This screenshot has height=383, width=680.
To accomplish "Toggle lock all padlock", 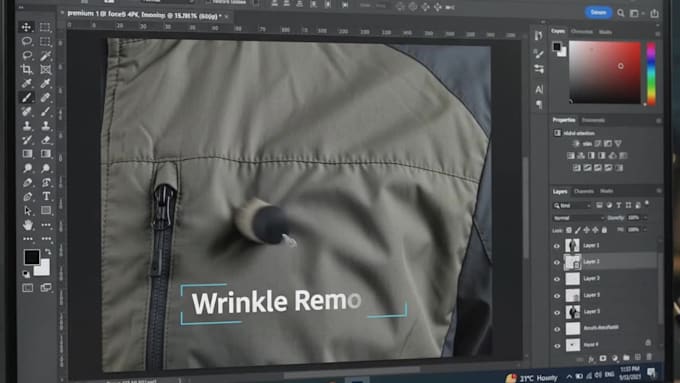I will (x=604, y=229).
